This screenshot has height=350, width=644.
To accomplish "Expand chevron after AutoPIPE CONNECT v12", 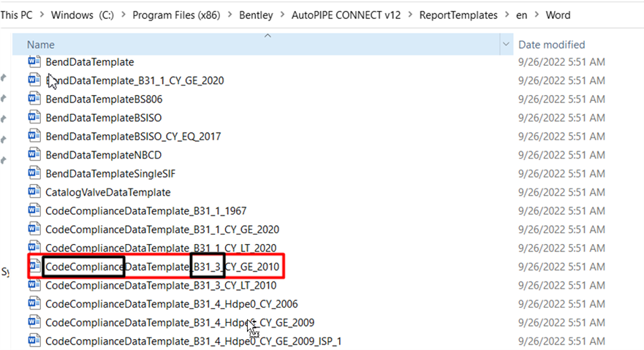I will point(410,15).
